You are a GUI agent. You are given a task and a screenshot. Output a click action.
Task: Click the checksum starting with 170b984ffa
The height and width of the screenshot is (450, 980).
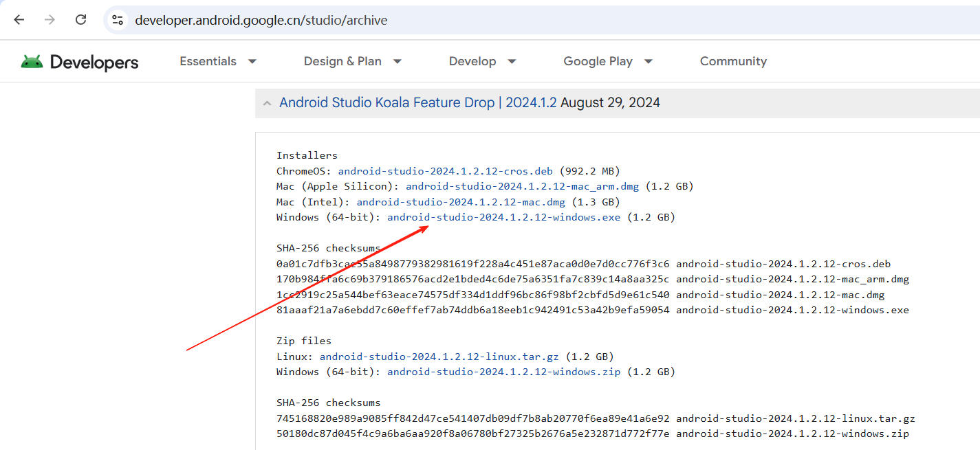473,279
